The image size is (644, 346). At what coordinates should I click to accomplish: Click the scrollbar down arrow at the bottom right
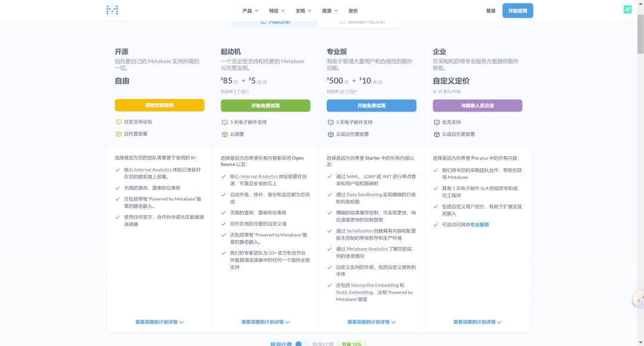[640, 342]
